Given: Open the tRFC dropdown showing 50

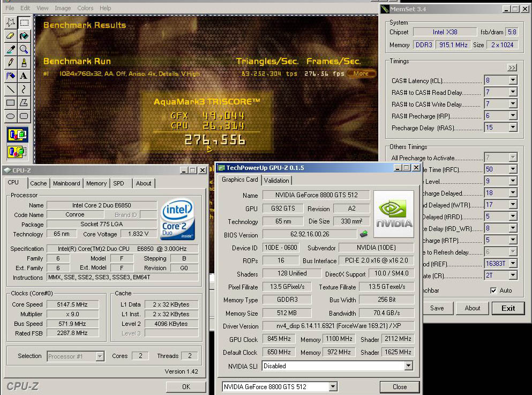Looking at the screenshot, I should click(513, 169).
